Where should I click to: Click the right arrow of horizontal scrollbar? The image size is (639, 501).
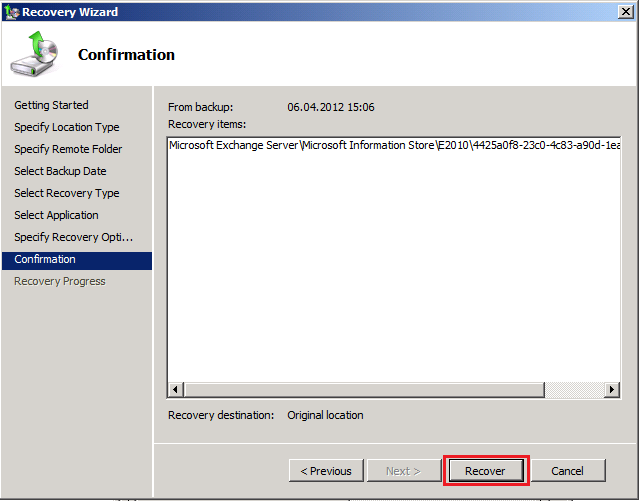[613, 389]
